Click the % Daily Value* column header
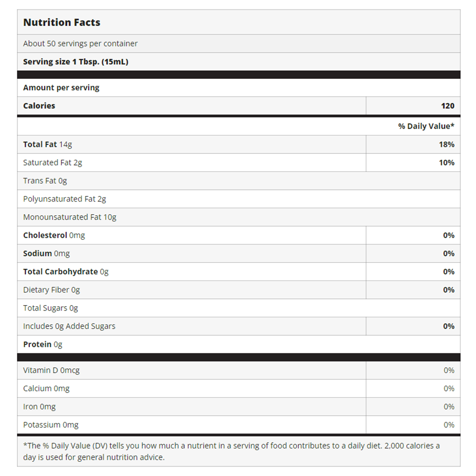Image resolution: width=476 pixels, height=476 pixels. point(426,126)
